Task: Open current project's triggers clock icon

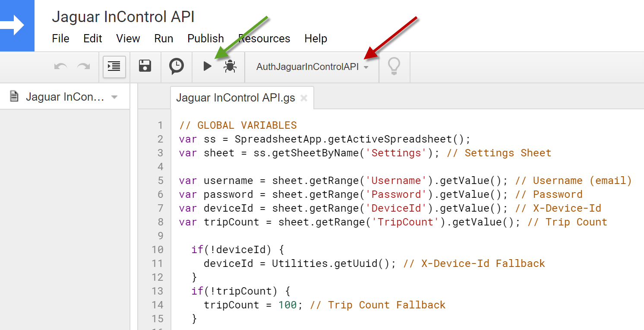Action: pos(176,67)
